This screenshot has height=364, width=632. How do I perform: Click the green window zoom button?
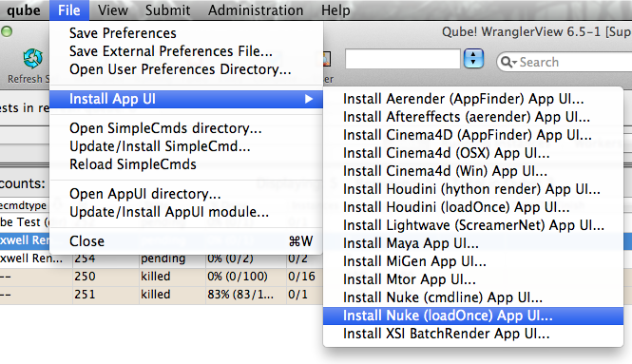[7, 31]
